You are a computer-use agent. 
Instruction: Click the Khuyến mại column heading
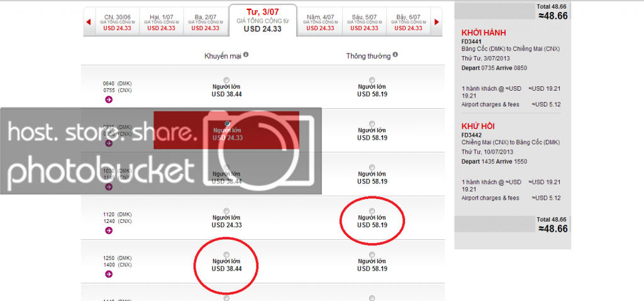[223, 56]
